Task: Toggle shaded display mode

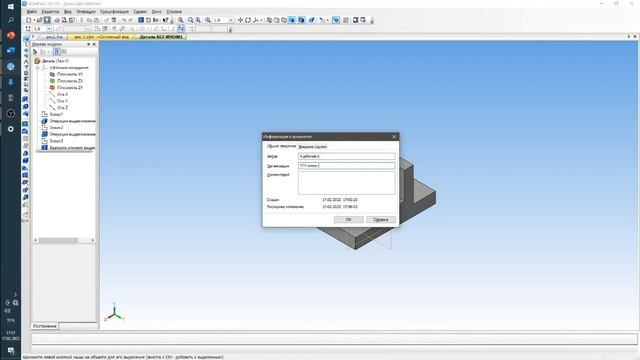Action: (x=292, y=20)
